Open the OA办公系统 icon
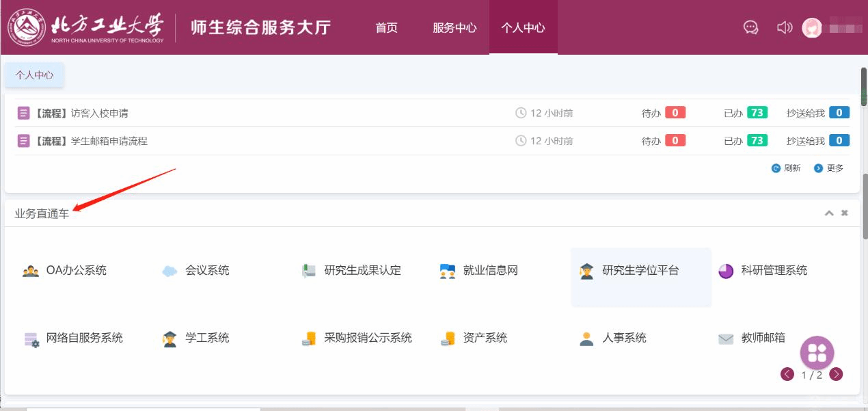 (x=31, y=271)
